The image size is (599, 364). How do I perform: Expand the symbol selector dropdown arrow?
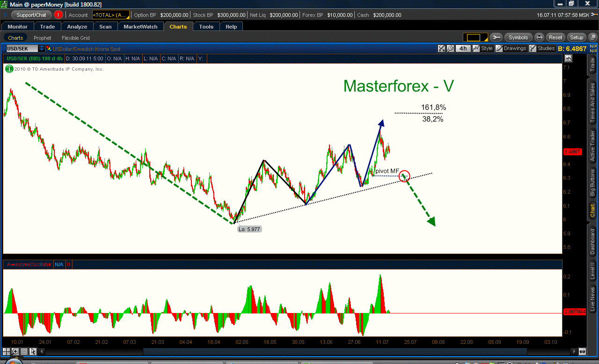point(42,49)
